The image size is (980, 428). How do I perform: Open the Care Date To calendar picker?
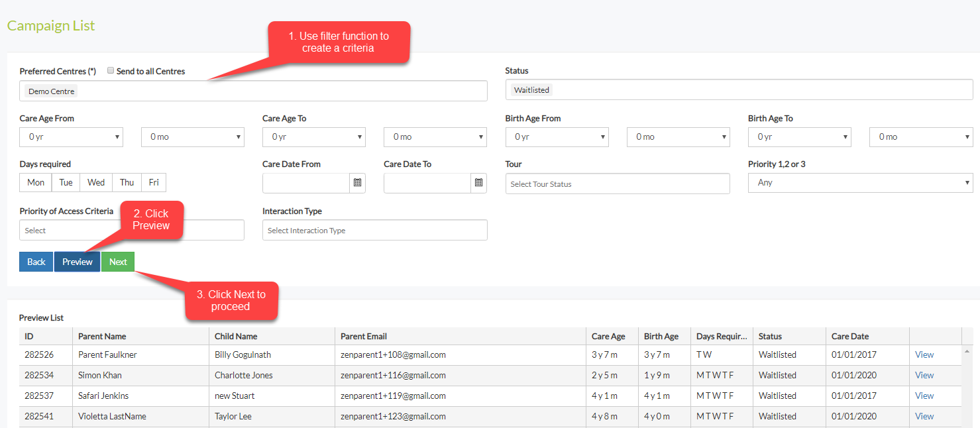(x=479, y=183)
